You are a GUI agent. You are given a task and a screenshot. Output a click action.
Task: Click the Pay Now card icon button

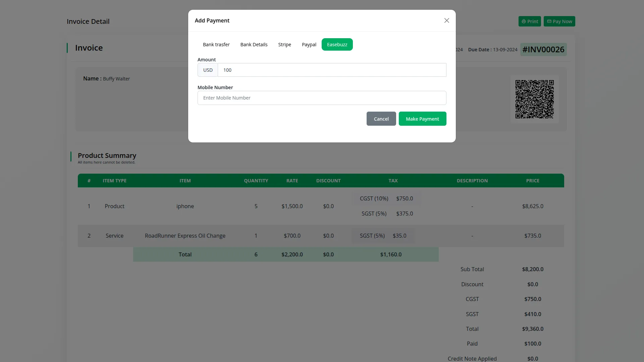559,21
